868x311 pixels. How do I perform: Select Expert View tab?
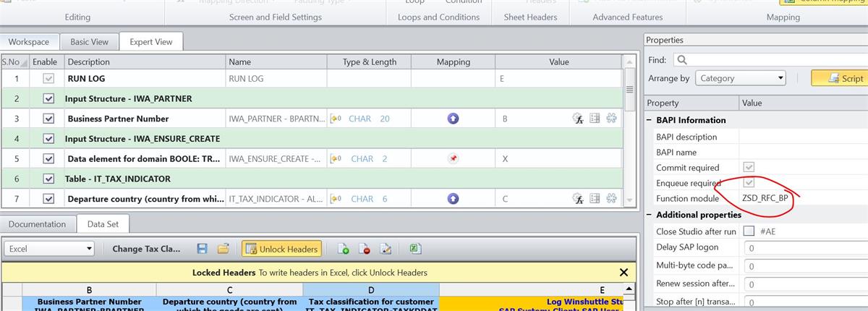click(x=151, y=42)
